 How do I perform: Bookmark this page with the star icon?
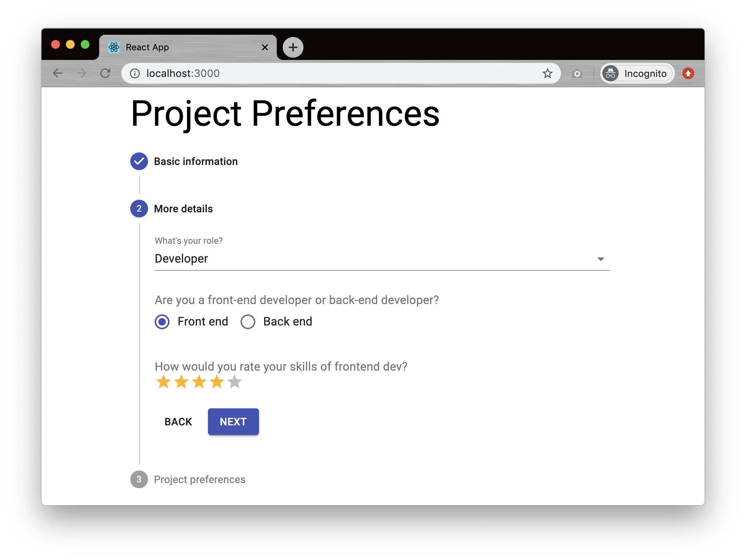tap(547, 74)
